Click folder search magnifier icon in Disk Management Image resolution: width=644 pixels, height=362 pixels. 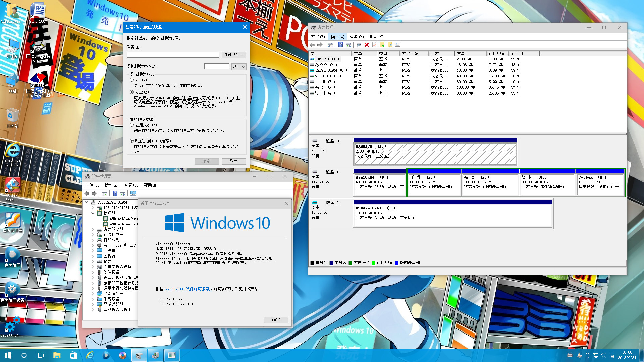click(x=390, y=45)
